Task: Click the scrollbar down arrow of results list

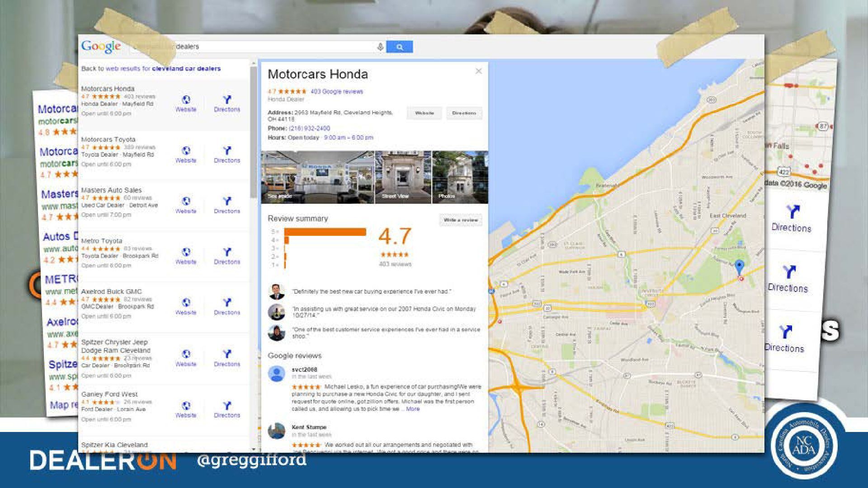Action: click(x=254, y=449)
